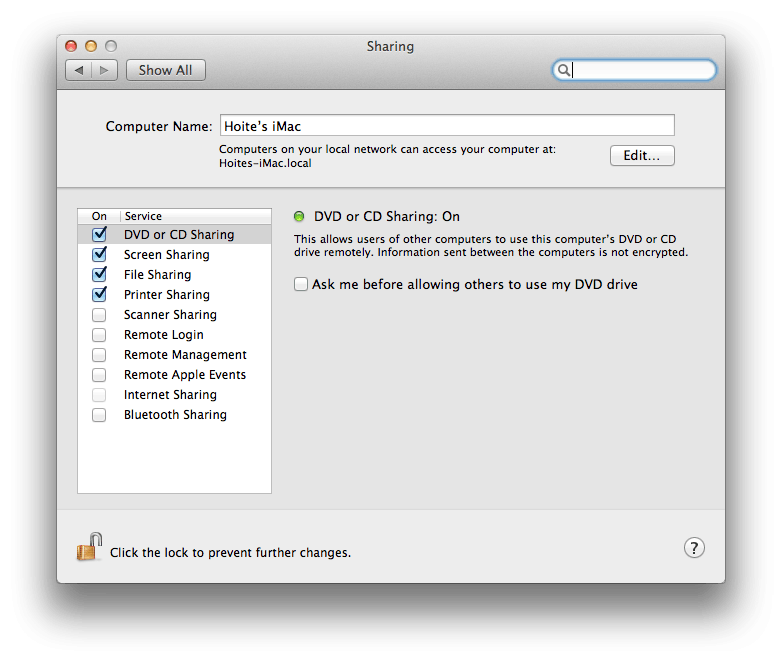Enable the Bluetooth Sharing checkbox
Image resolution: width=782 pixels, height=662 pixels.
tap(99, 415)
